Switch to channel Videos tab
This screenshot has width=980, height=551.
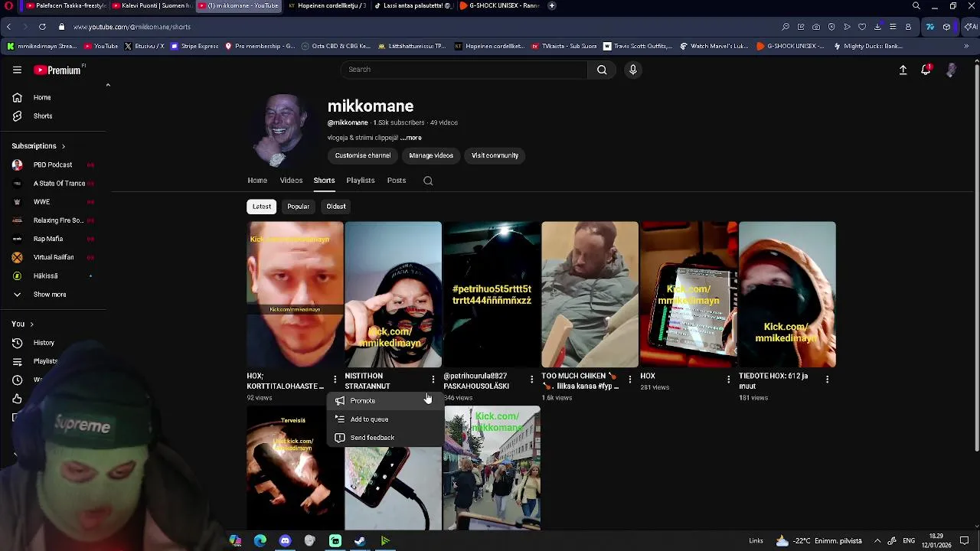point(291,181)
